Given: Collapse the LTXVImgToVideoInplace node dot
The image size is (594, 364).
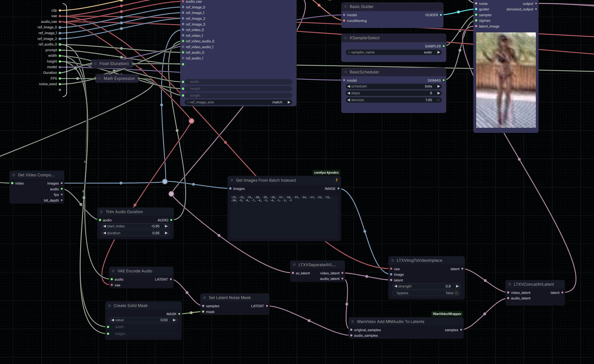Looking at the screenshot, I should click(x=393, y=260).
